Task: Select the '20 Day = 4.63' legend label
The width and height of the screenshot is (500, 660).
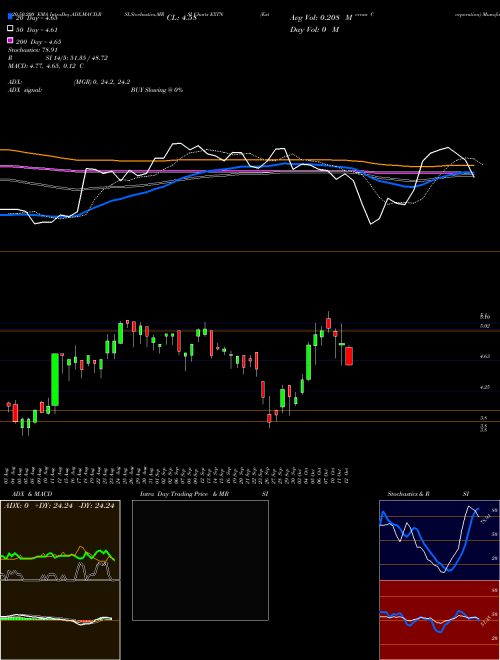Action: click(x=37, y=18)
